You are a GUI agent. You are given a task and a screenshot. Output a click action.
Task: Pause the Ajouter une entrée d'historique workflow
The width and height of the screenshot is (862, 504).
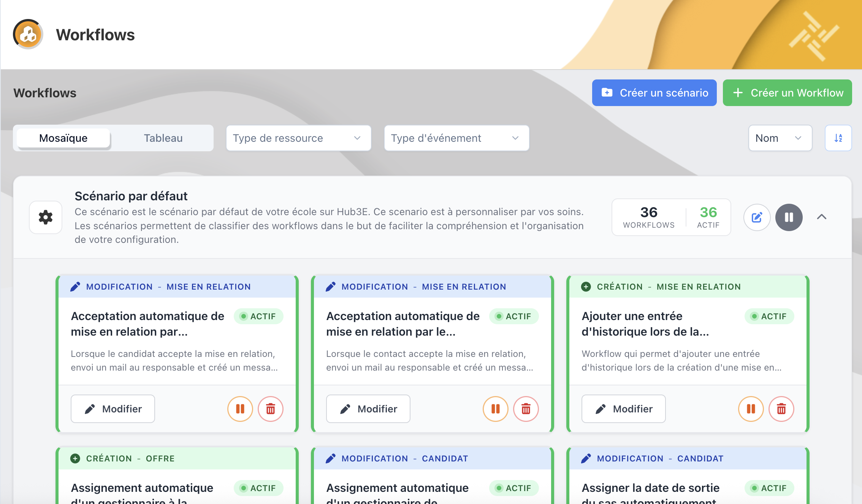tap(751, 409)
